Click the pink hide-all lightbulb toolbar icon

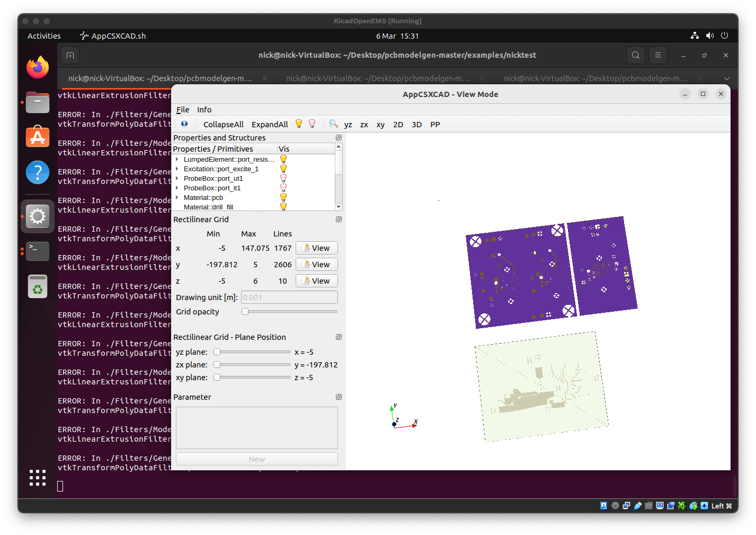coord(312,124)
